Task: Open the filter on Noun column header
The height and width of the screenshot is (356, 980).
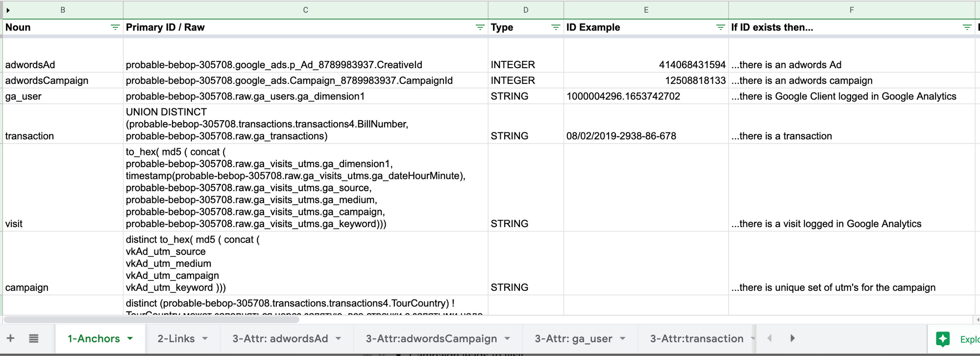Action: click(115, 27)
